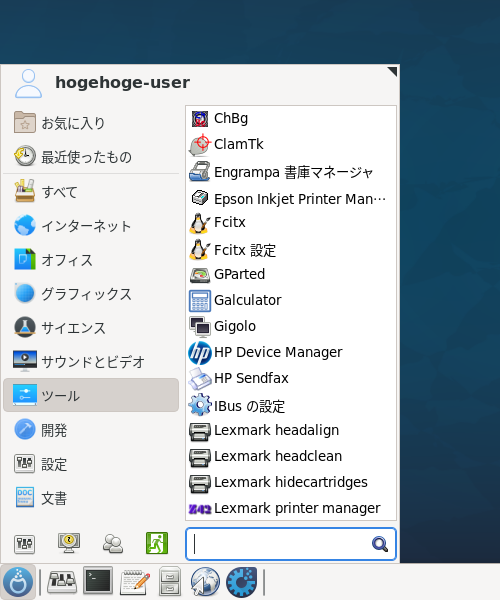Toggle the whisker menu launcher button
500x600 pixels.
(18, 582)
